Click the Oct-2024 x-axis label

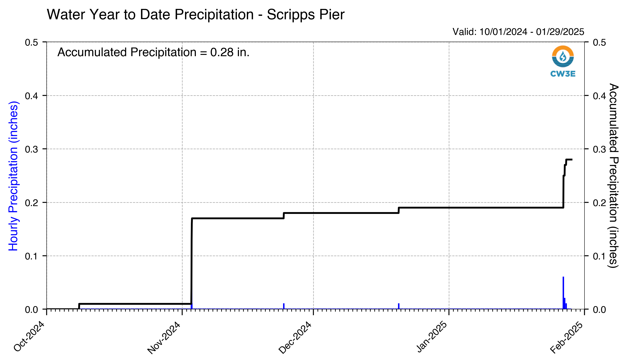click(x=29, y=336)
